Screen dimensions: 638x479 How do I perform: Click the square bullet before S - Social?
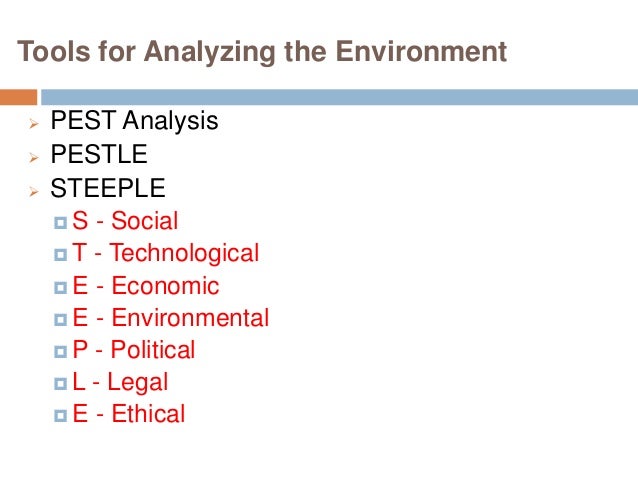tap(62, 222)
